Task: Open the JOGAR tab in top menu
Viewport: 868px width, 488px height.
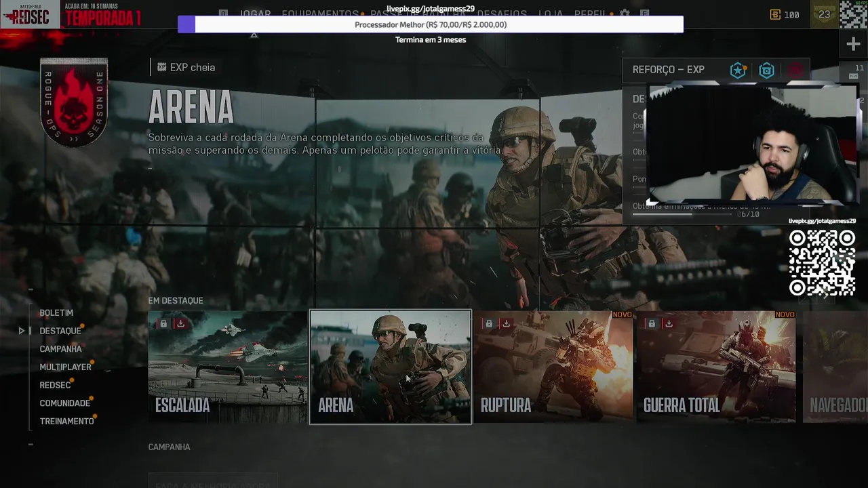Action: 255,14
